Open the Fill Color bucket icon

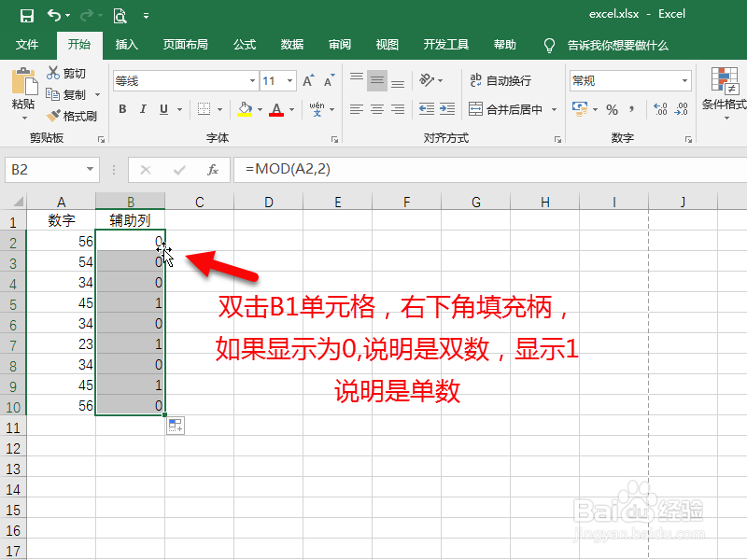pos(243,109)
